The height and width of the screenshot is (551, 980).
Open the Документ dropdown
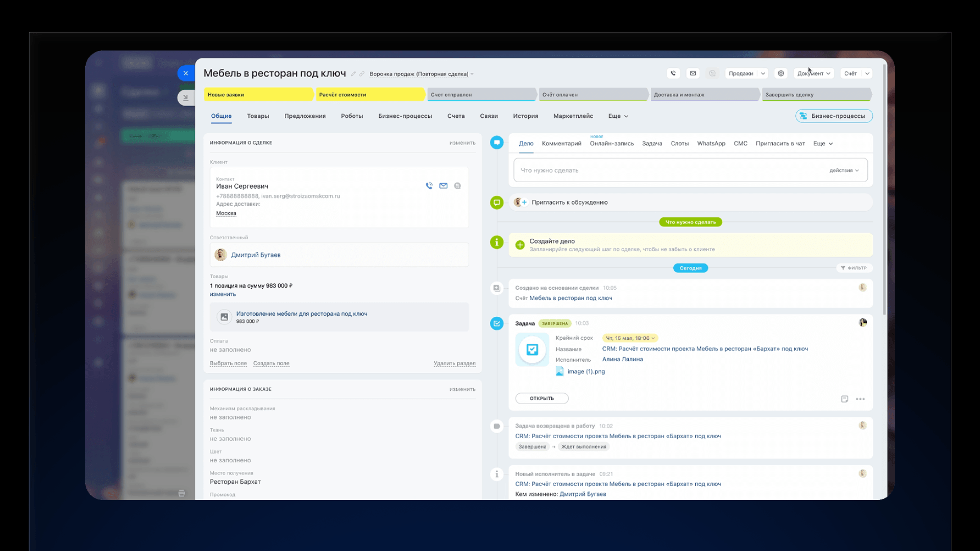tap(814, 73)
